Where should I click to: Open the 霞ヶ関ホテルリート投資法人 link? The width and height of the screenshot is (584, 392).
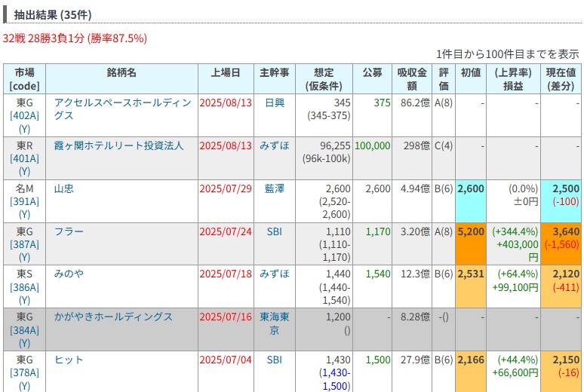[x=118, y=145]
